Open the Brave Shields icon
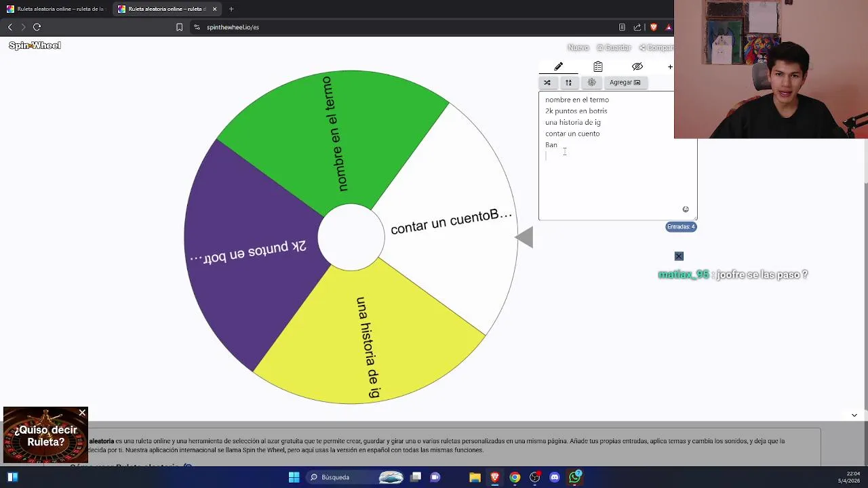This screenshot has width=868, height=488. (654, 27)
